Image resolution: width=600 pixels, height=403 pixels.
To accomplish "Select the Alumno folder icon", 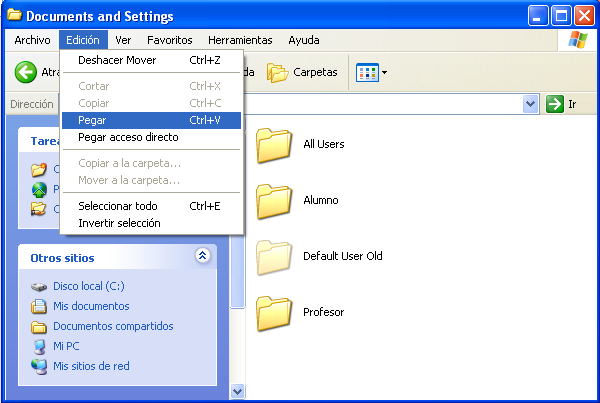I will coord(272,200).
